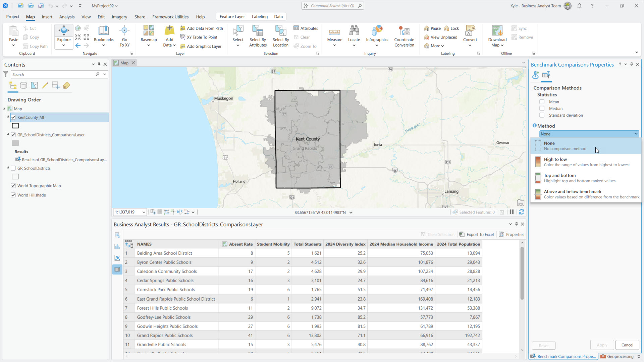Click the Cancel button
The height and width of the screenshot is (362, 644).
pyautogui.click(x=627, y=345)
